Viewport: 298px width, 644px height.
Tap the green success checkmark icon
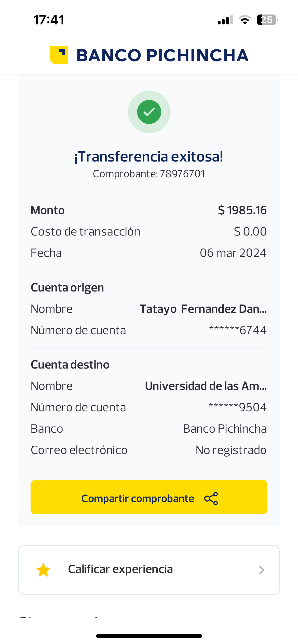pyautogui.click(x=149, y=112)
